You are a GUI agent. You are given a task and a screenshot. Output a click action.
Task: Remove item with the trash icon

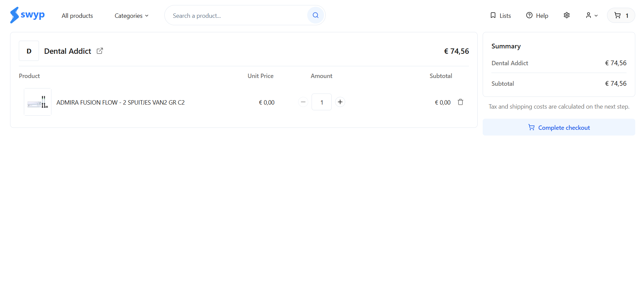pos(460,102)
